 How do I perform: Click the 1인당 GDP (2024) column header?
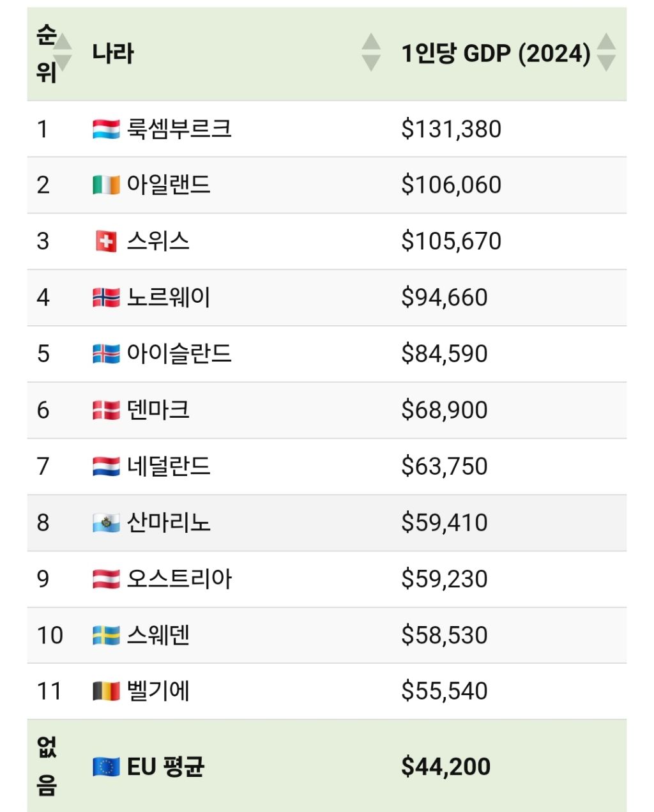(x=496, y=53)
